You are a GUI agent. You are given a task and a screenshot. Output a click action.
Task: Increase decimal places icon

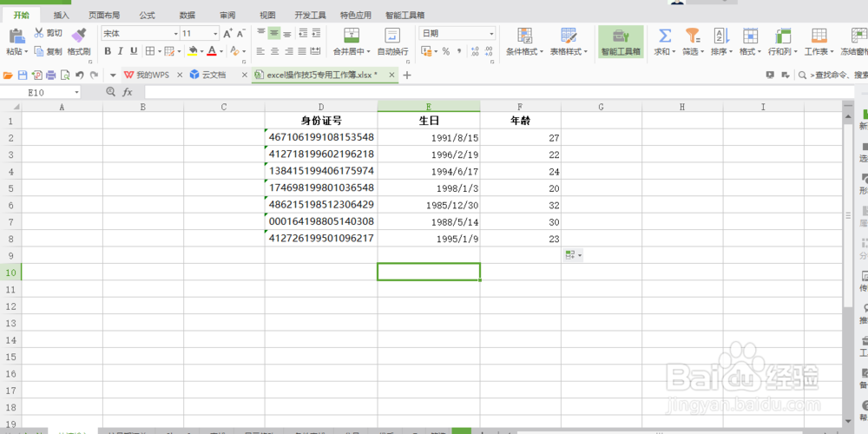[x=475, y=51]
